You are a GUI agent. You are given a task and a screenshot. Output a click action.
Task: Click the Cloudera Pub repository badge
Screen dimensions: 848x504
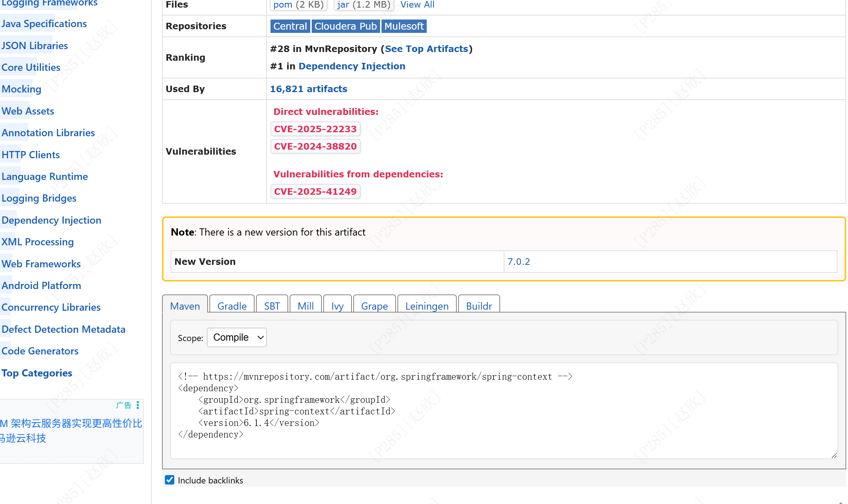(x=345, y=26)
